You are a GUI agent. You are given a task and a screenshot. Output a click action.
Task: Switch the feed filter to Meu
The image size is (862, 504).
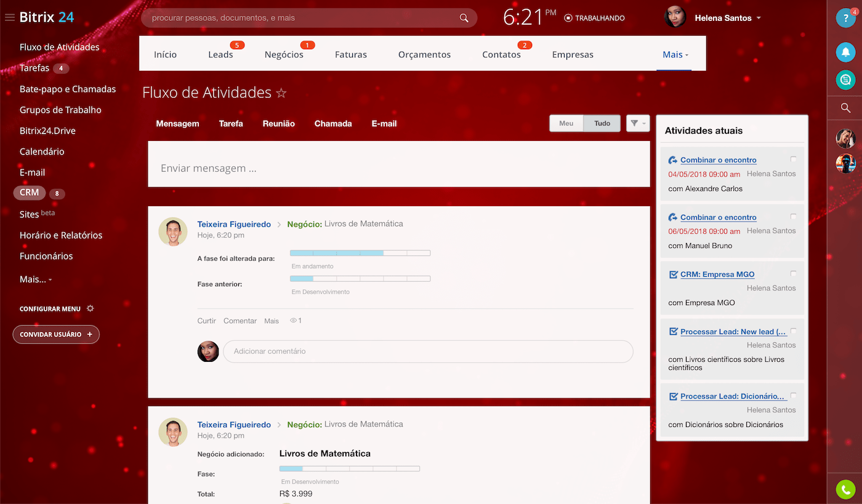click(x=566, y=123)
